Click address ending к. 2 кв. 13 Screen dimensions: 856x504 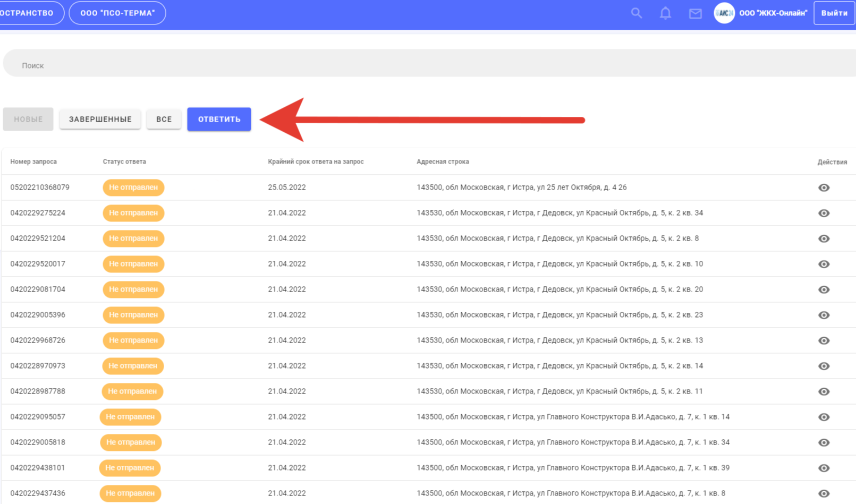coord(560,340)
